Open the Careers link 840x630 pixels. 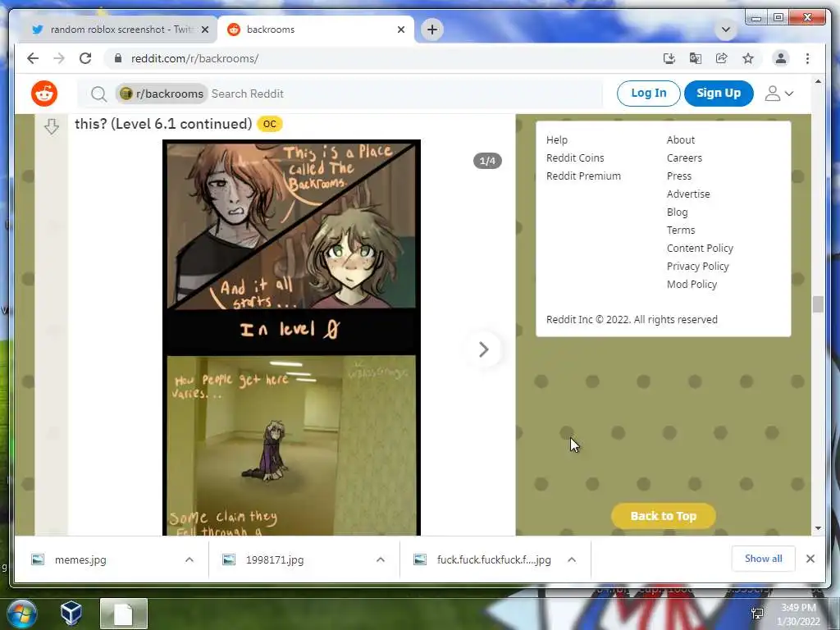click(x=684, y=158)
